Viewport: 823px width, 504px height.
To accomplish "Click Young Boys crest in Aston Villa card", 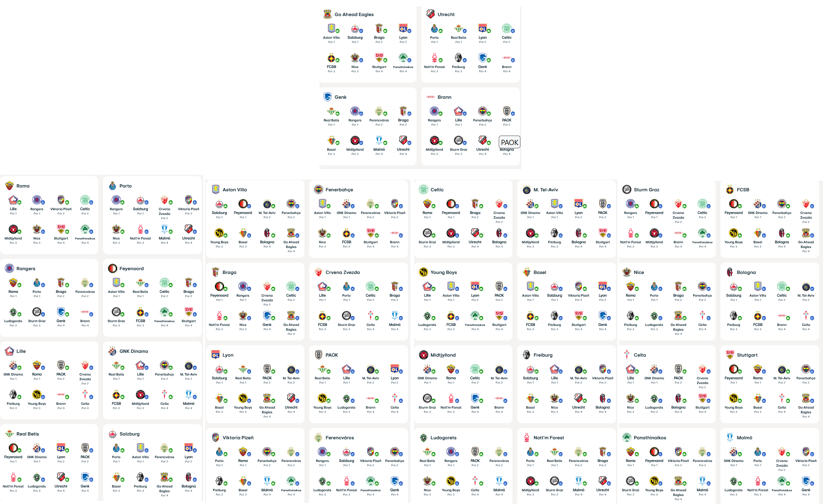I will tap(218, 233).
